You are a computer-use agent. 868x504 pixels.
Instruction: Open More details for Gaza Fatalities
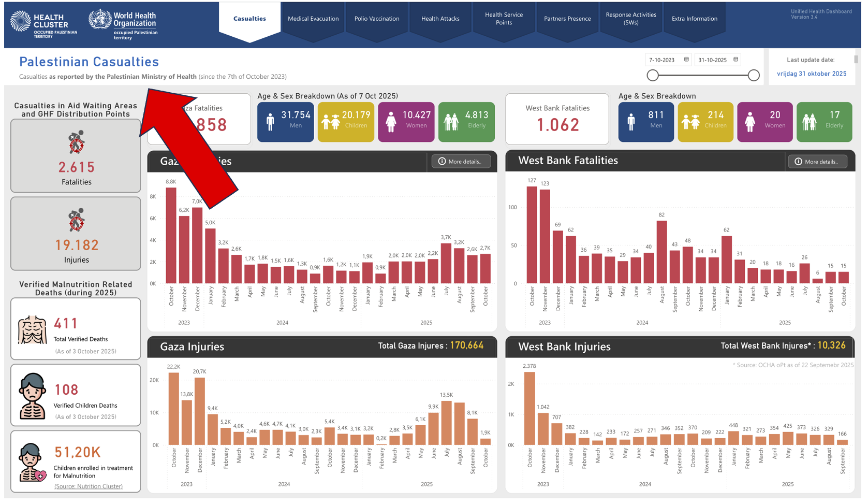tap(461, 162)
